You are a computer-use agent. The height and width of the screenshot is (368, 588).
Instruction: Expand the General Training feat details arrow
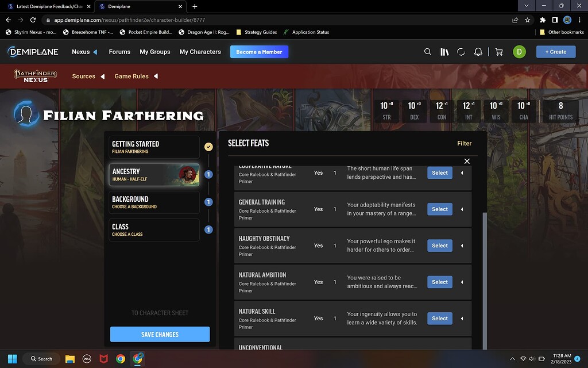(x=462, y=209)
